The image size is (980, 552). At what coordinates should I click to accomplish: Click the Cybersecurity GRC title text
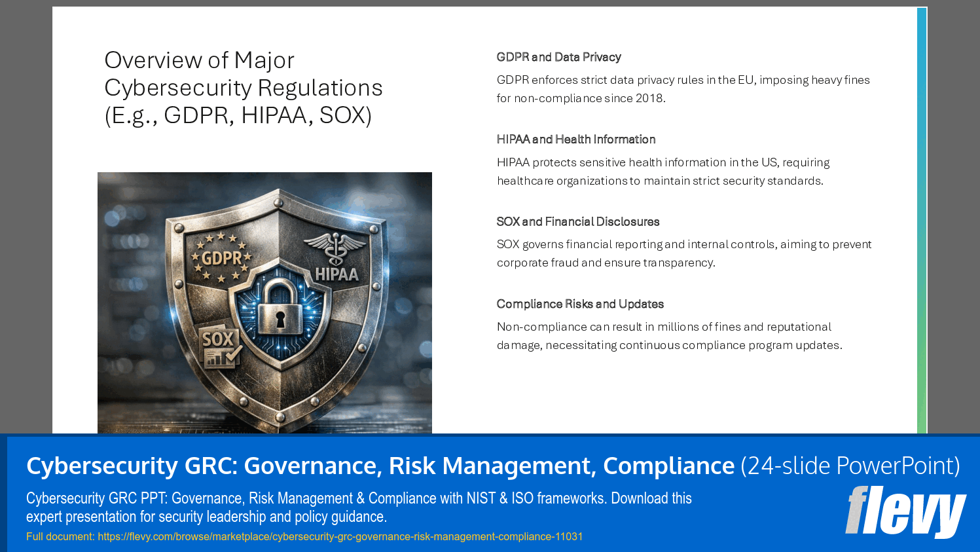click(x=380, y=466)
